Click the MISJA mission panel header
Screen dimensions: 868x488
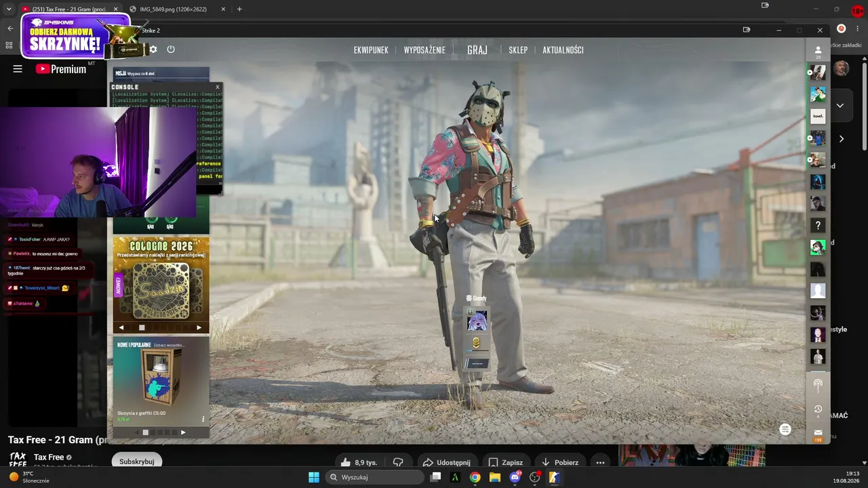(x=161, y=73)
